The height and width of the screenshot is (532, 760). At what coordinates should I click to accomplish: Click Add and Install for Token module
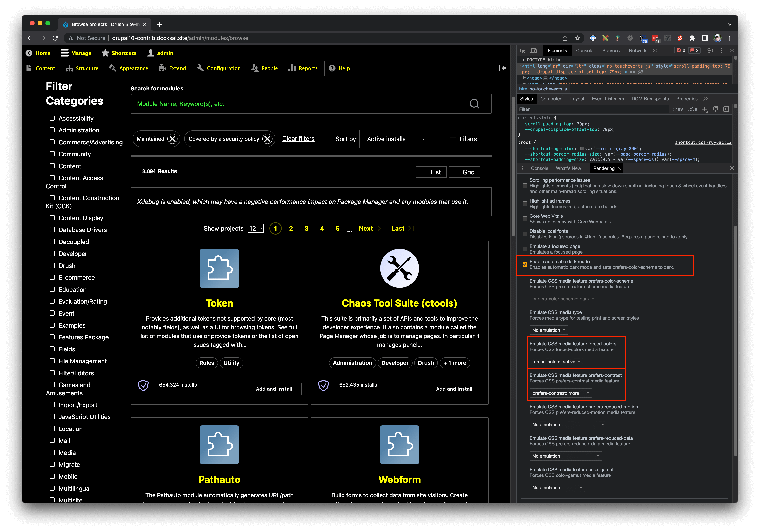point(274,389)
